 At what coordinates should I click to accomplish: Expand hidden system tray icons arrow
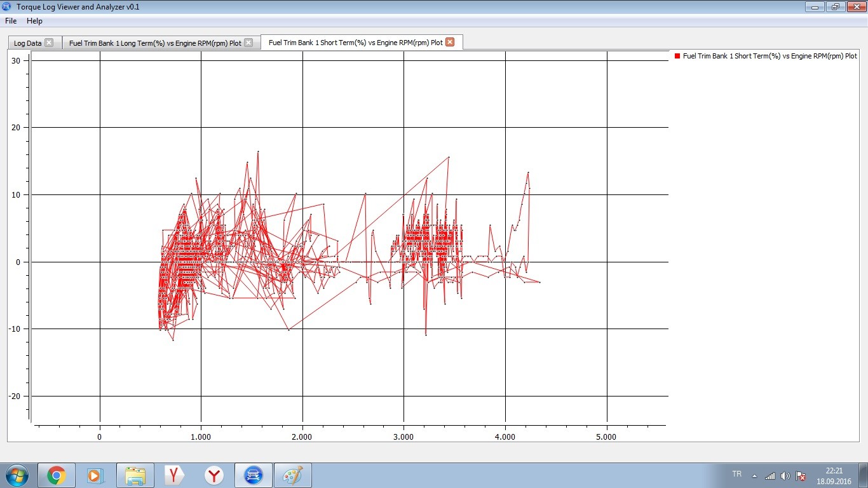coord(754,476)
